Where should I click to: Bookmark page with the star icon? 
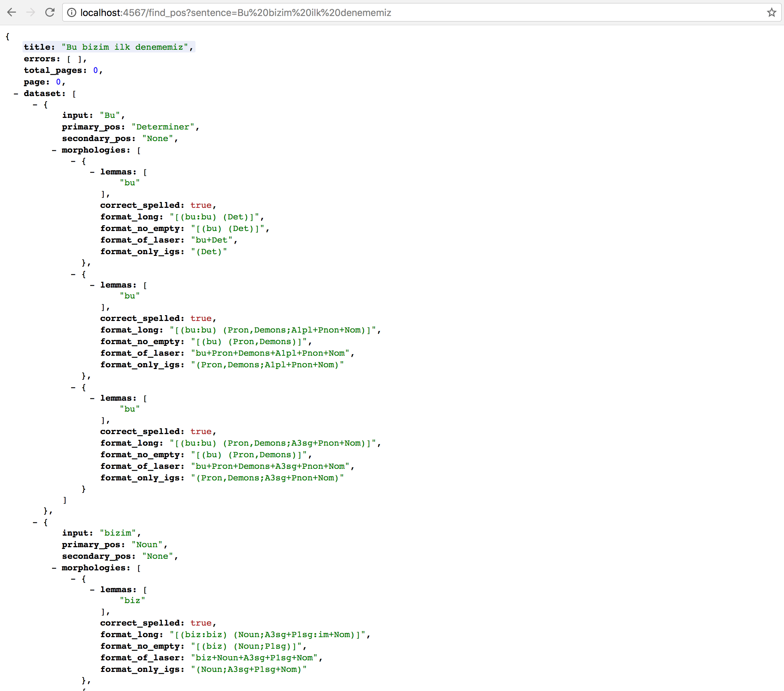(771, 13)
